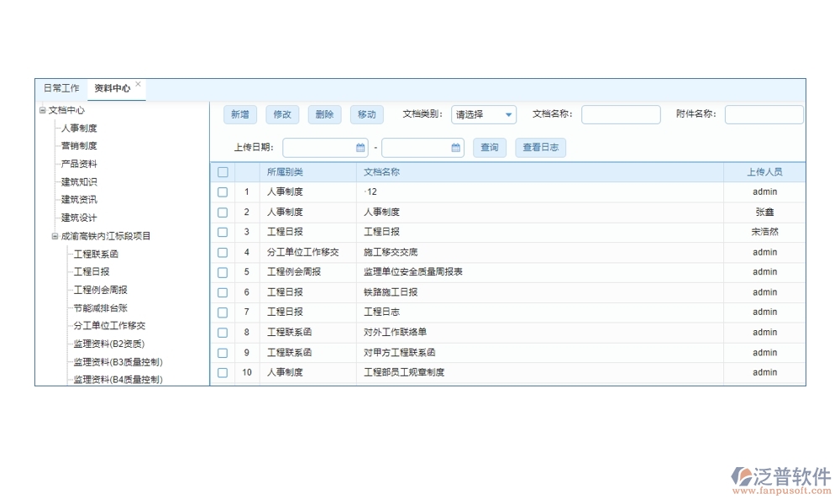The width and height of the screenshot is (840, 504).
Task: Check the select-all checkbox in table header
Action: tap(222, 171)
